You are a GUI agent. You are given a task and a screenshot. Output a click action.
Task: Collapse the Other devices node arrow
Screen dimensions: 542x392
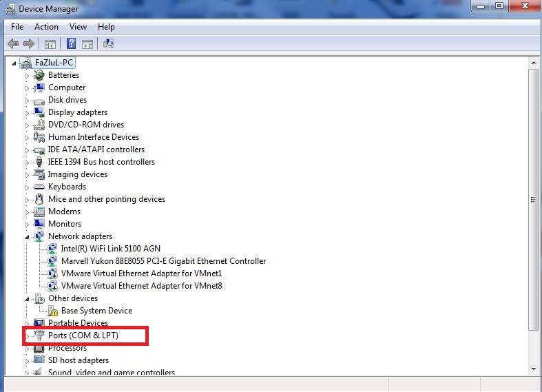point(27,299)
